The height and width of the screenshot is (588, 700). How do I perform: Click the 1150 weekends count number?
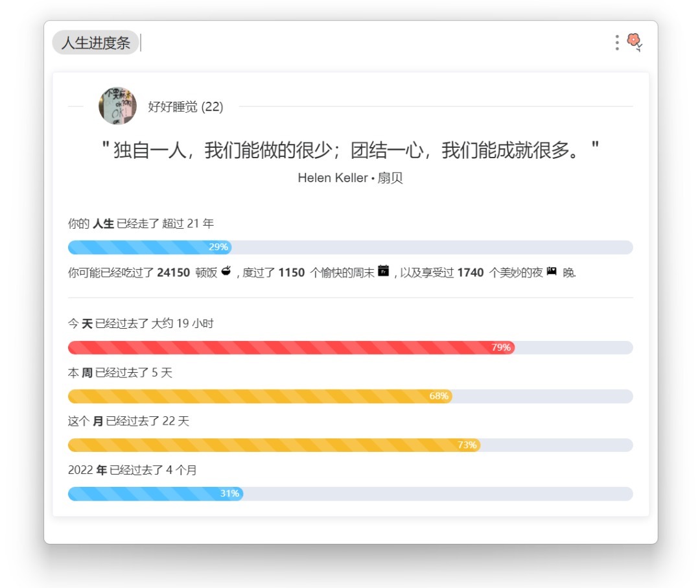point(291,273)
